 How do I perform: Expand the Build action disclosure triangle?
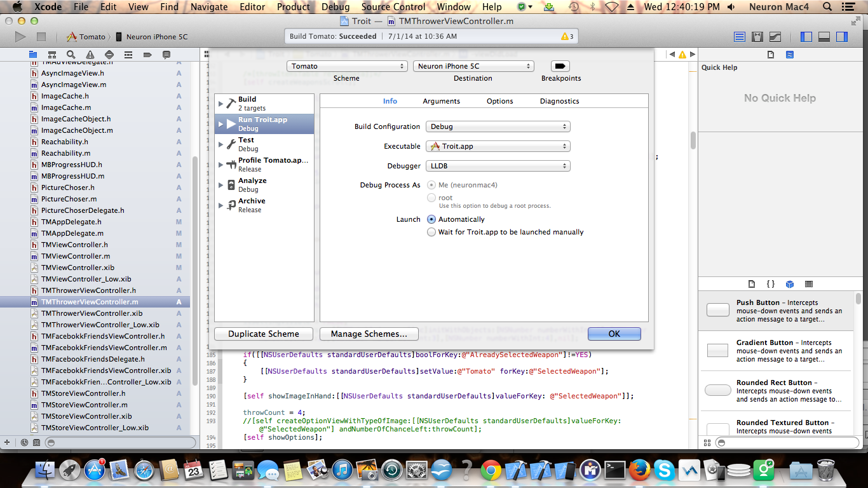click(220, 104)
